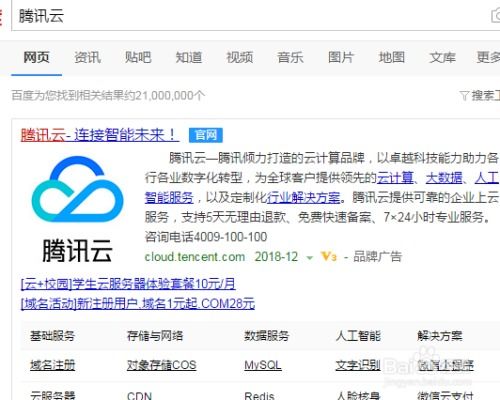This screenshot has height=400, width=500.
Task: Click the phone number 4009-100-100 text
Action: click(x=230, y=237)
